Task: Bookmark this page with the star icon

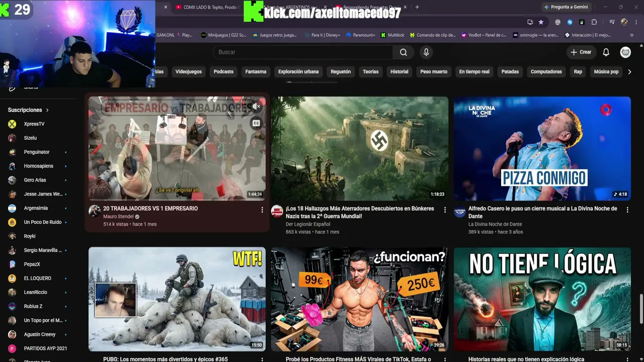Action: coord(541,22)
